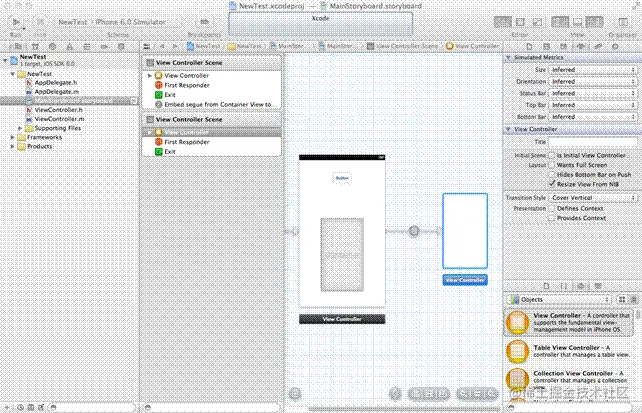
Task: Show the Debug navigator tab
Action: [87, 47]
